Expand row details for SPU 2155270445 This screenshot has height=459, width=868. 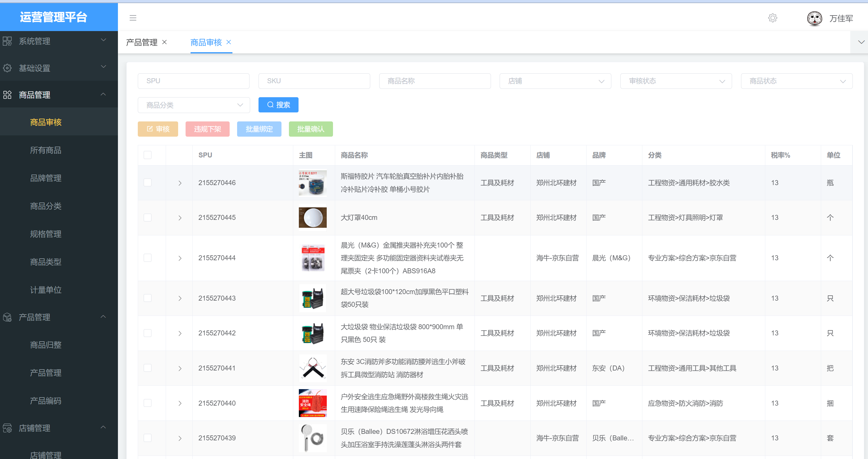[180, 218]
